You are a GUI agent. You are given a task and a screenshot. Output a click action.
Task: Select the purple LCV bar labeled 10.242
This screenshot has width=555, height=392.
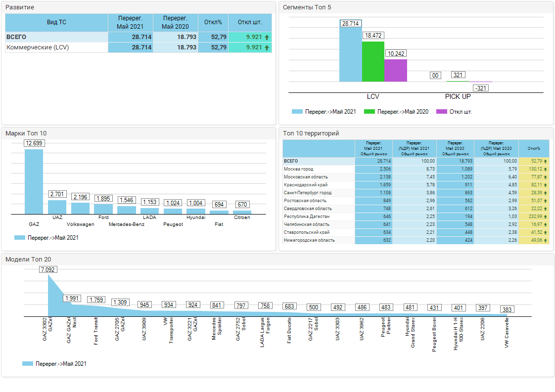coord(396,70)
